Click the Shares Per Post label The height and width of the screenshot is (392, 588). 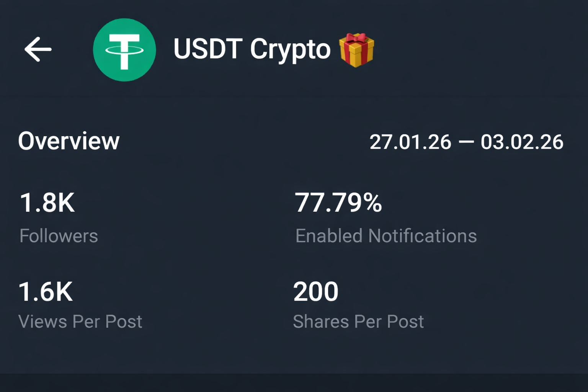point(359,322)
